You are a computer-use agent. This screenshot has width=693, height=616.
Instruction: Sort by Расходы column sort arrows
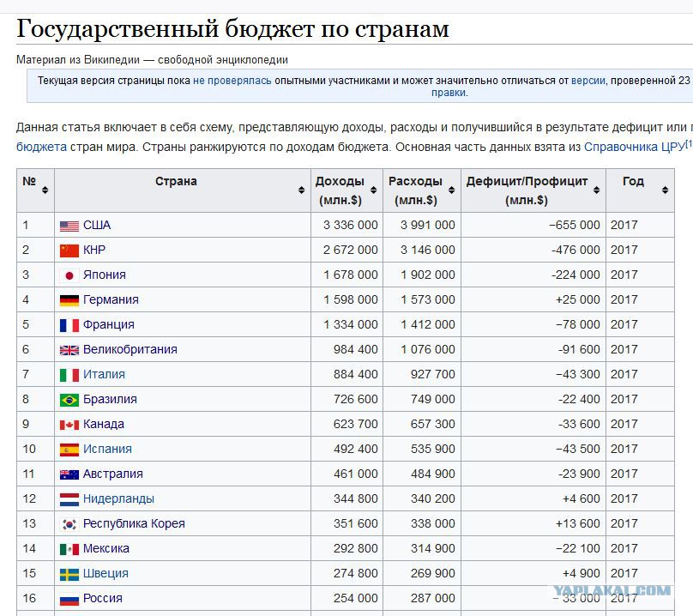[451, 190]
